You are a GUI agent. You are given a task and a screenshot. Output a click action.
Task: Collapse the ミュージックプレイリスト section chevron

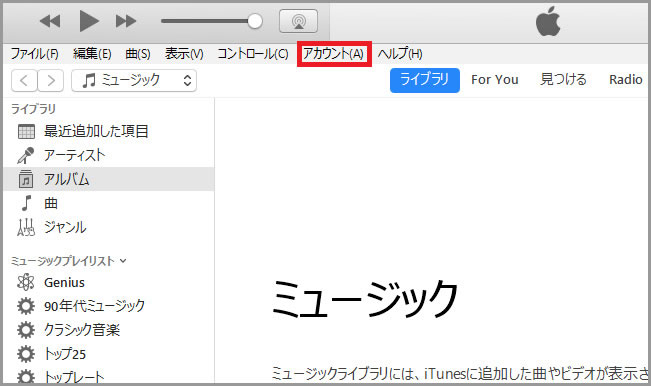pos(123,261)
